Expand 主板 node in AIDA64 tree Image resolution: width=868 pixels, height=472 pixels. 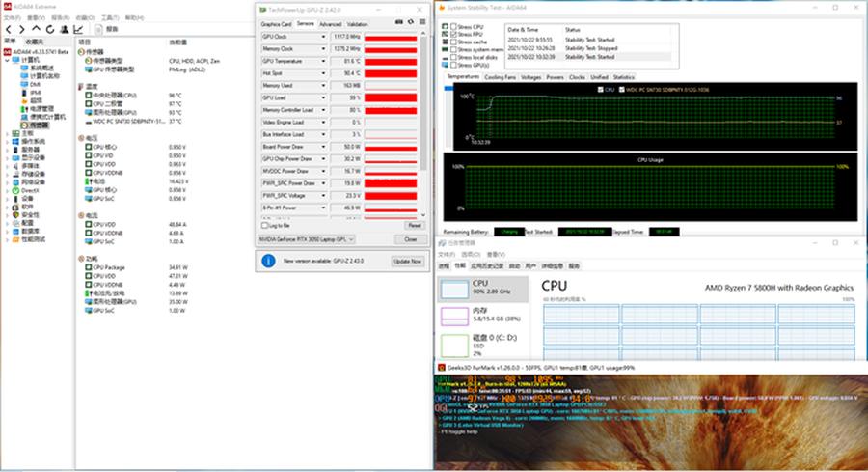pos(7,133)
